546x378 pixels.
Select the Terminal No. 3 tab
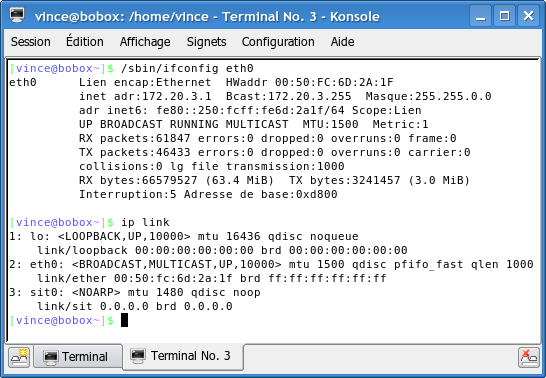(183, 356)
